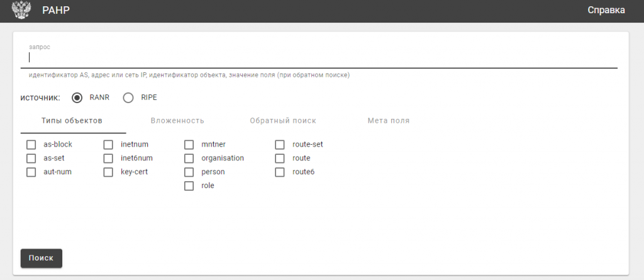Open the Мета поля tab
Image resolution: width=644 pixels, height=280 pixels.
coord(388,121)
